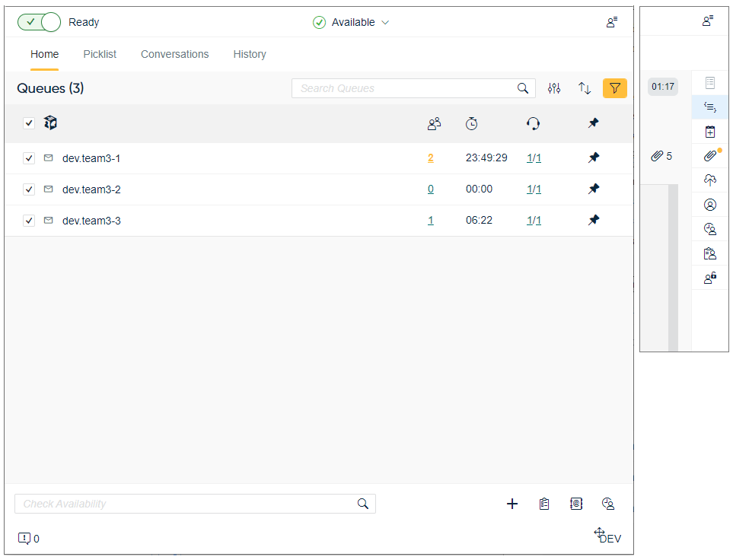Click the plus icon in bottom toolbar
Viewport: 733px width, 560px height.
tap(512, 504)
